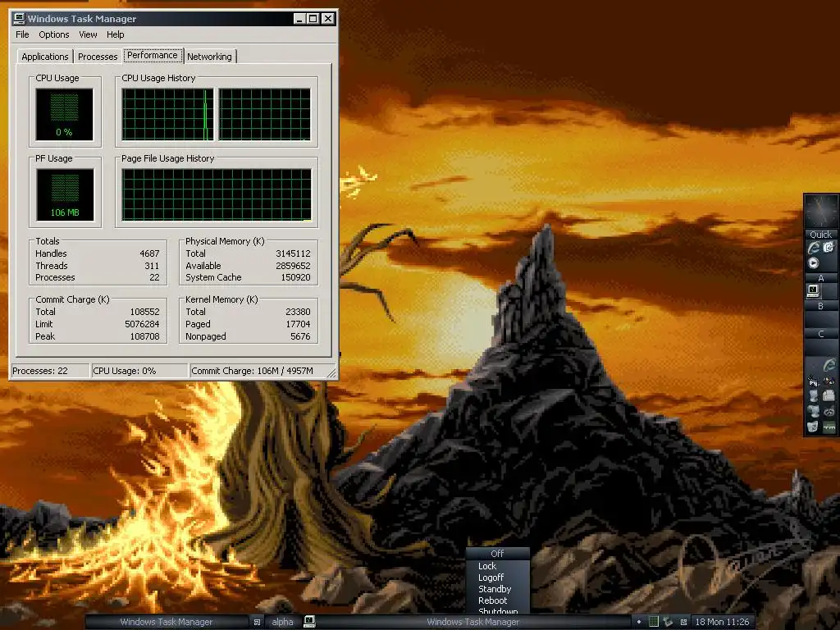
Task: Click Commit Charge Limit value 5076284
Action: [x=142, y=324]
